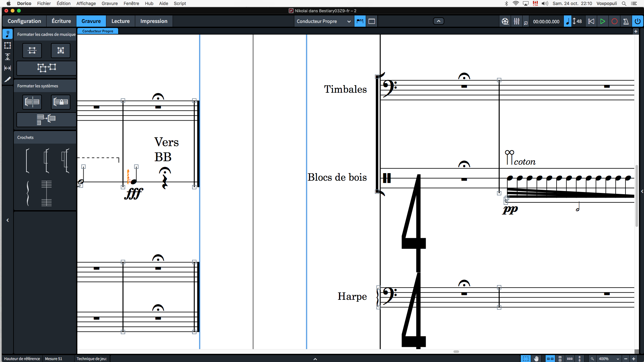Open the video window via film reel icon

coord(505,21)
